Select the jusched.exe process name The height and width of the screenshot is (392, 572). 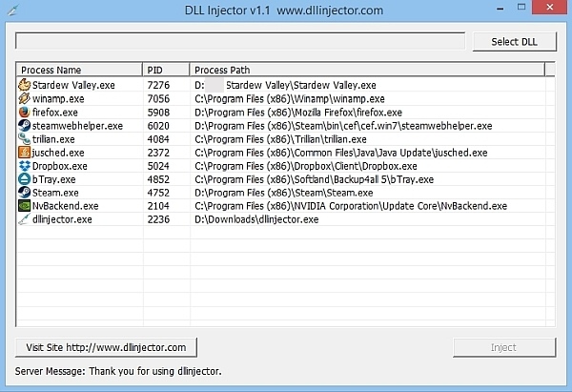pyautogui.click(x=58, y=153)
